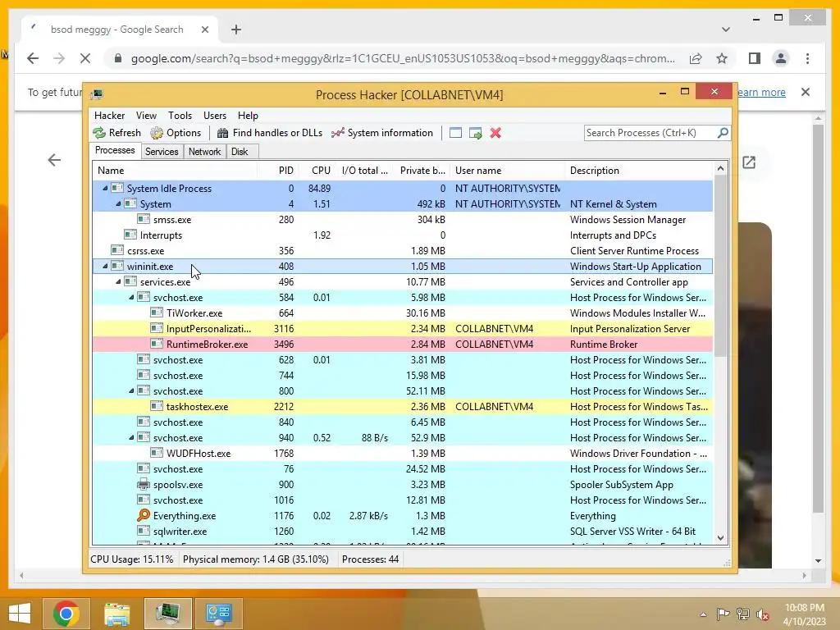The height and width of the screenshot is (630, 840).
Task: Focus the Search Processes field
Action: pos(651,133)
